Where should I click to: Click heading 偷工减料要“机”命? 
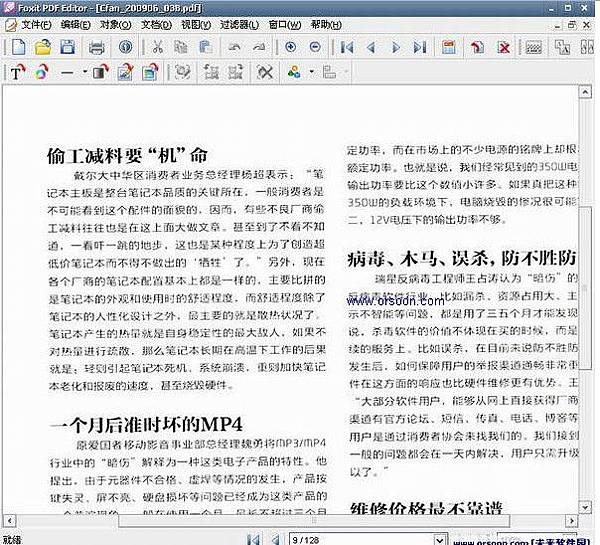[127, 155]
